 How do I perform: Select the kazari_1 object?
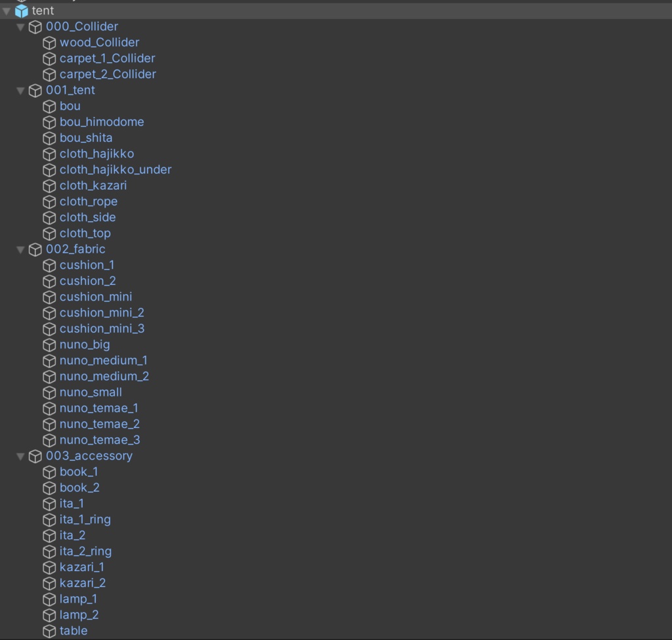tap(81, 567)
